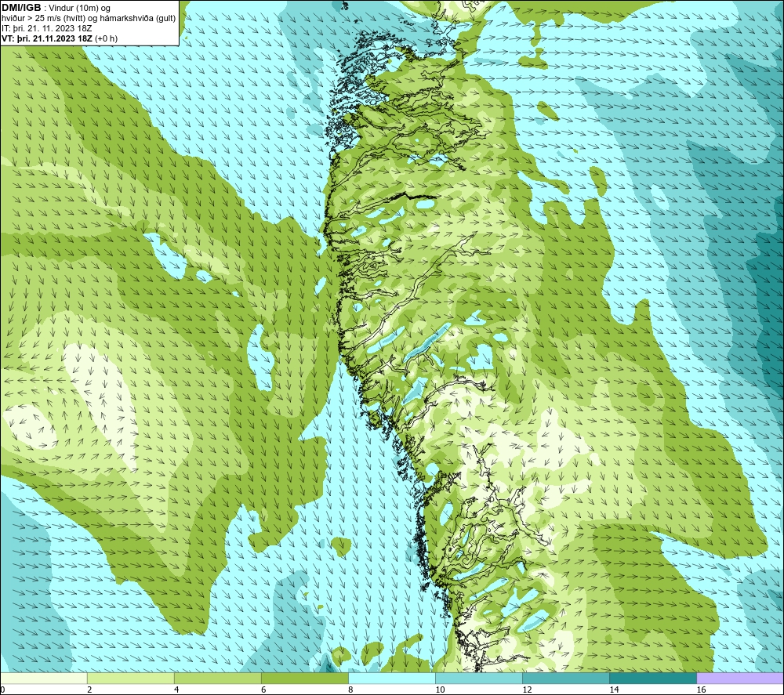Image resolution: width=784 pixels, height=695 pixels.
Task: Click the 'Vindur (10m) og' label
Action: [79, 9]
